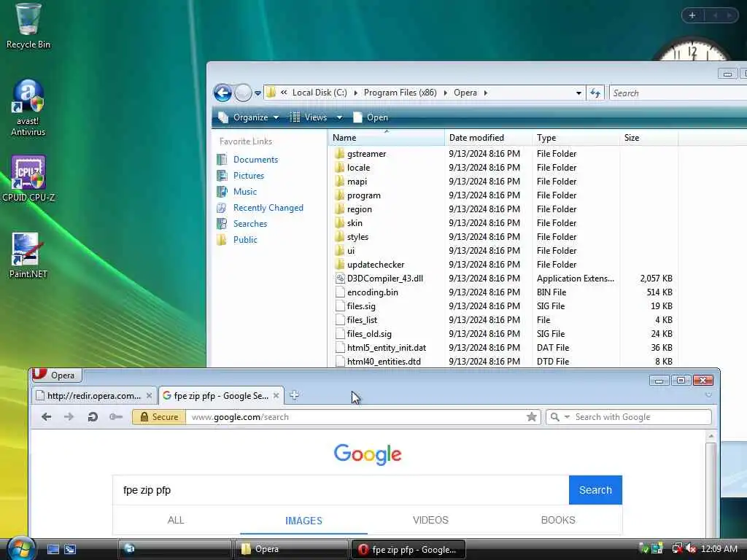
Task: Click the Views toolbar button
Action: tap(309, 117)
